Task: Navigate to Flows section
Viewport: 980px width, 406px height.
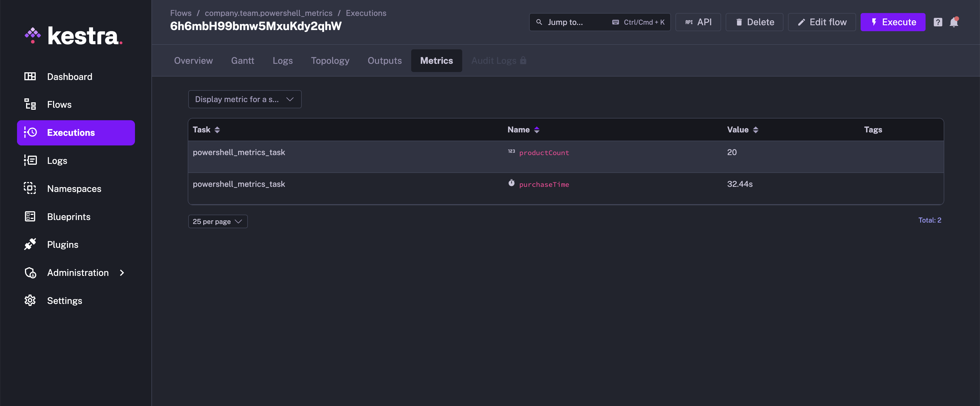Action: 59,104
